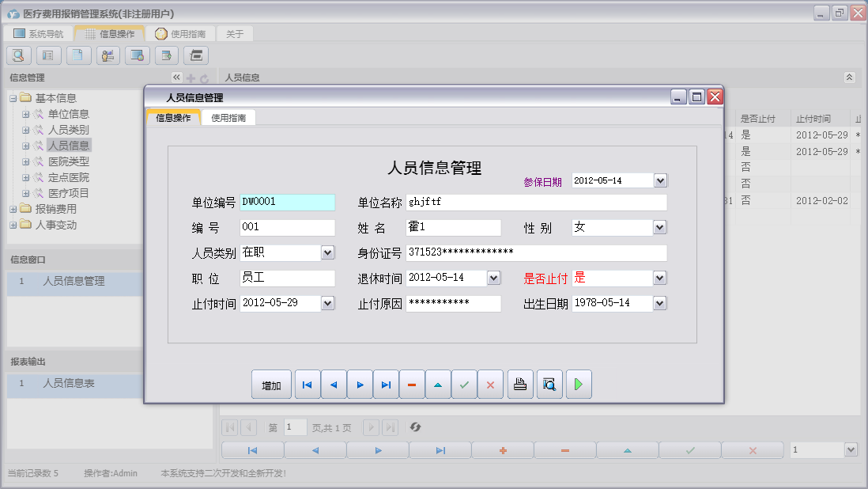Select the search/query tool in the main toolbar
868x489 pixels.
17,55
